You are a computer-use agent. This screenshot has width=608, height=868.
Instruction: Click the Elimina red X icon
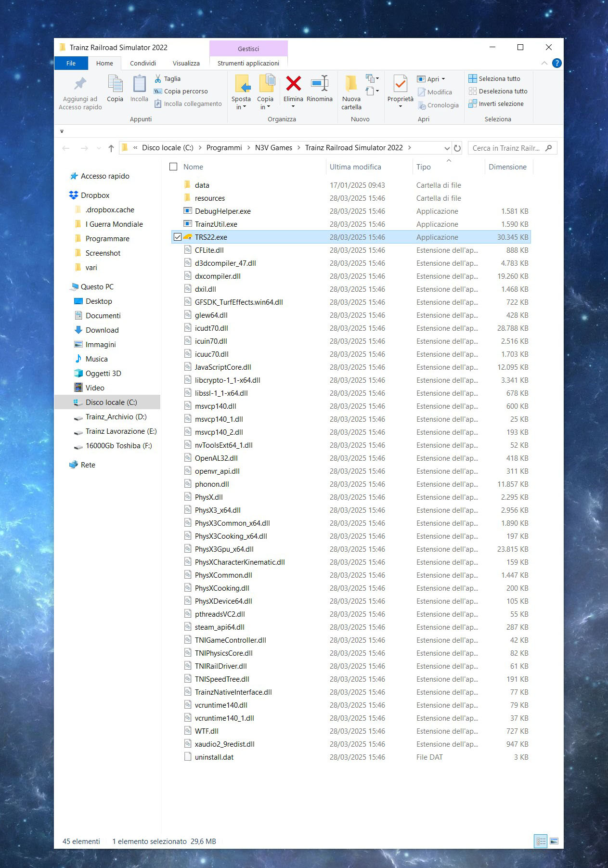[293, 84]
